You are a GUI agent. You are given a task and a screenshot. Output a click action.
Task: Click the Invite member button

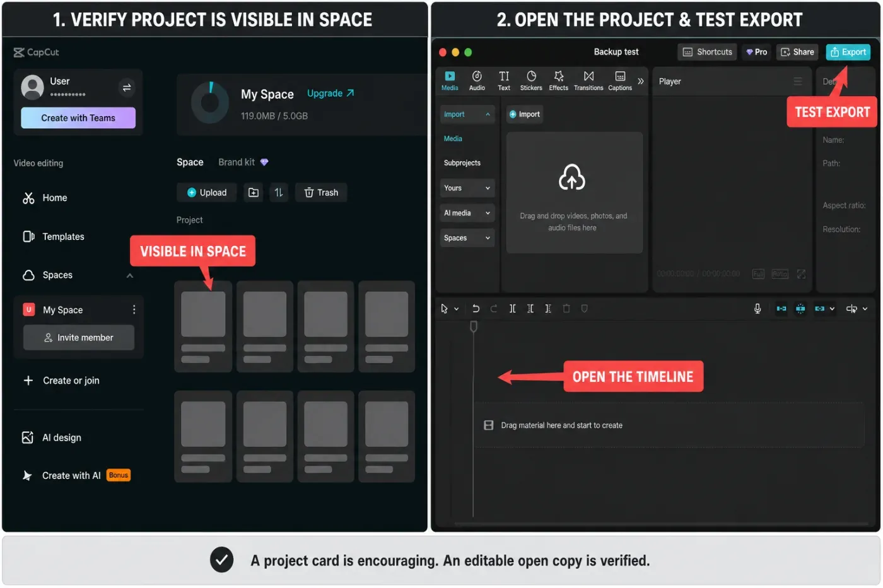click(79, 338)
